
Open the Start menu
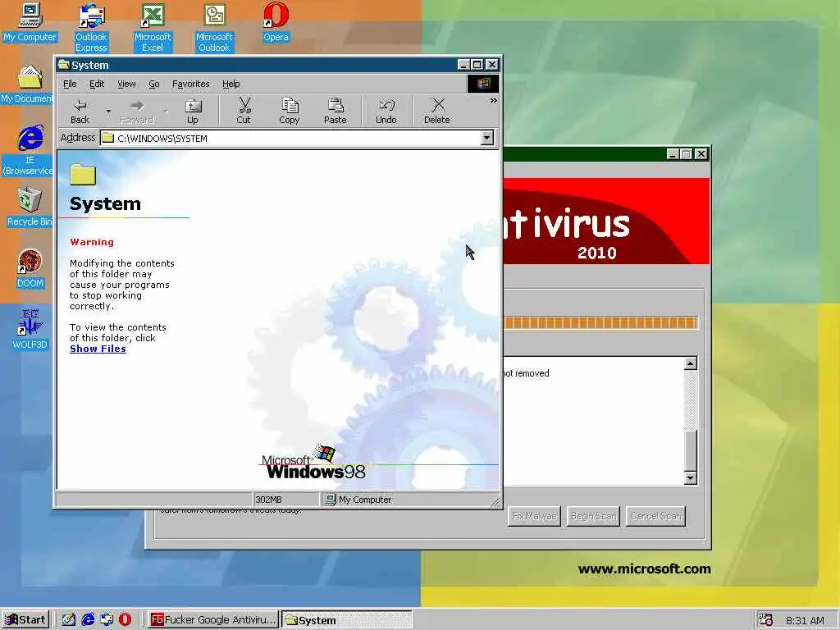[x=25, y=620]
